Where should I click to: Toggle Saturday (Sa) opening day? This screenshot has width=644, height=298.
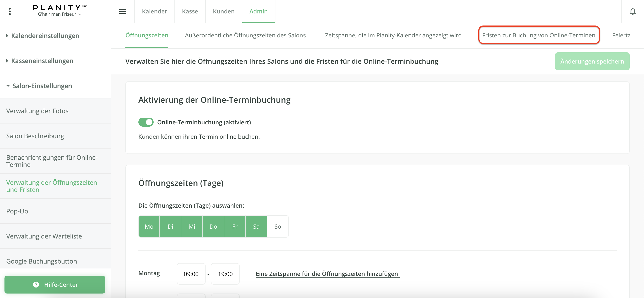coord(256,226)
